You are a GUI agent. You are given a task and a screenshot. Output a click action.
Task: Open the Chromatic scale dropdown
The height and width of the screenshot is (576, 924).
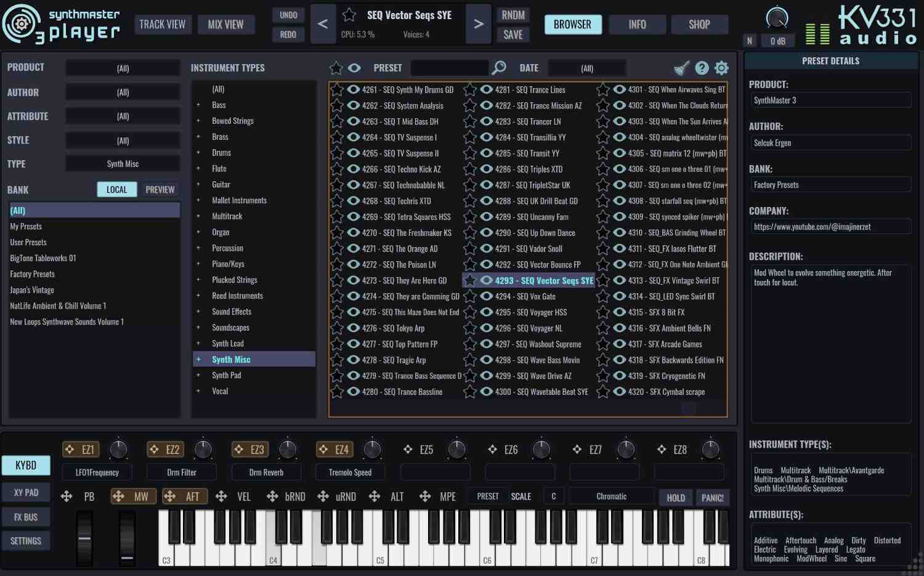coord(610,496)
